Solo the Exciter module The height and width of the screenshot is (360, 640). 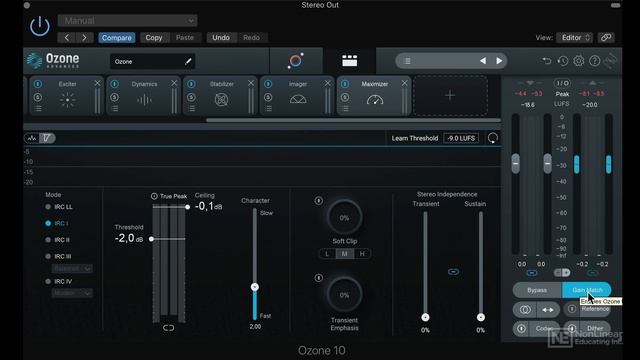pyautogui.click(x=38, y=97)
